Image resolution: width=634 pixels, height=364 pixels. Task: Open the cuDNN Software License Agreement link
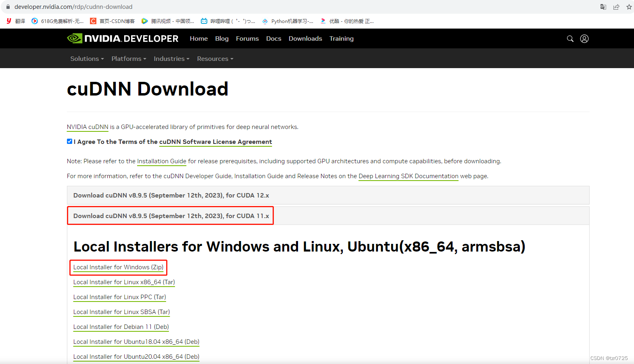215,142
